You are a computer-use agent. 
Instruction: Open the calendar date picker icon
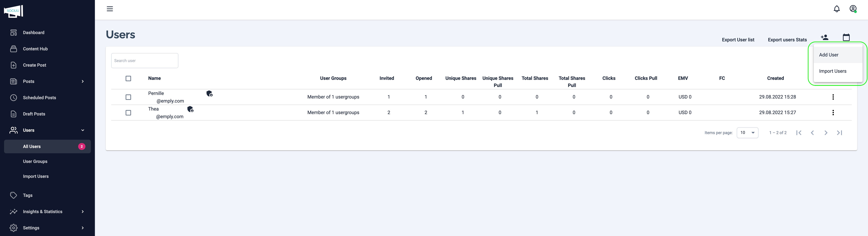tap(846, 37)
